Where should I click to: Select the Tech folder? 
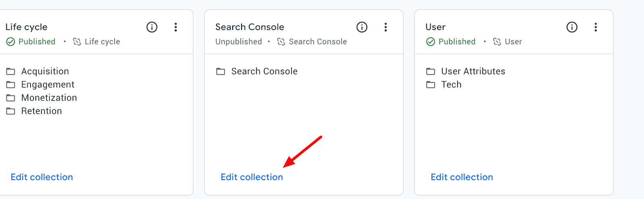point(444,85)
